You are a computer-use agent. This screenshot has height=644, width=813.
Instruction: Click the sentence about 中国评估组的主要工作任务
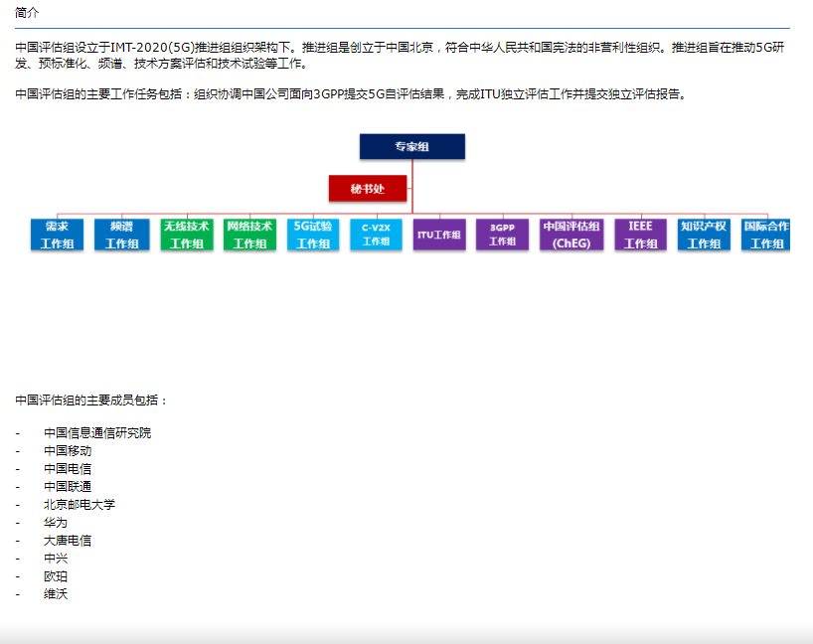pyautogui.click(x=351, y=93)
